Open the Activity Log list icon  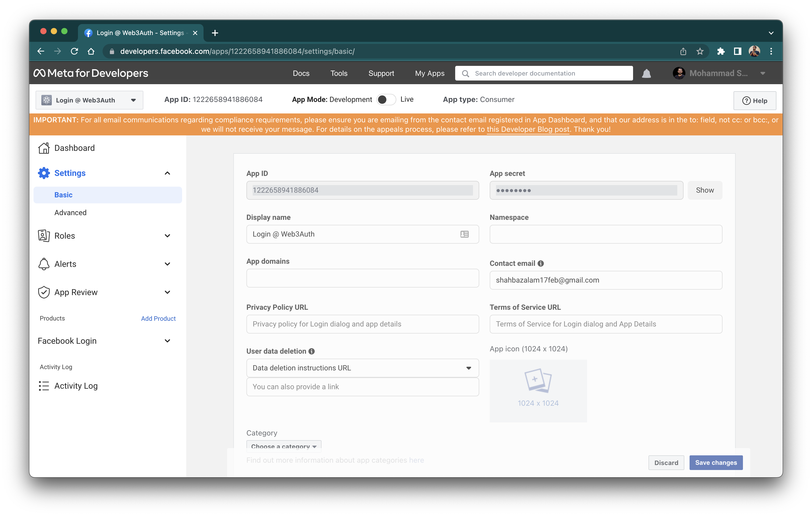44,386
